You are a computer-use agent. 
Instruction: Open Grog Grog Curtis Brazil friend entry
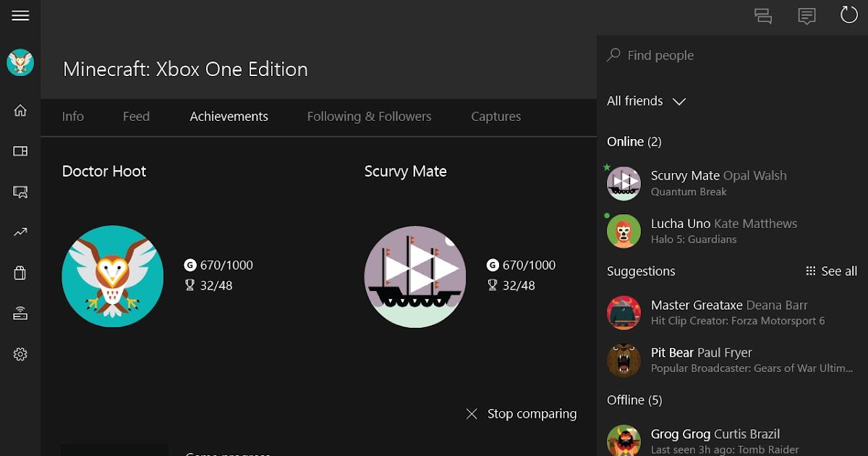tap(732, 441)
